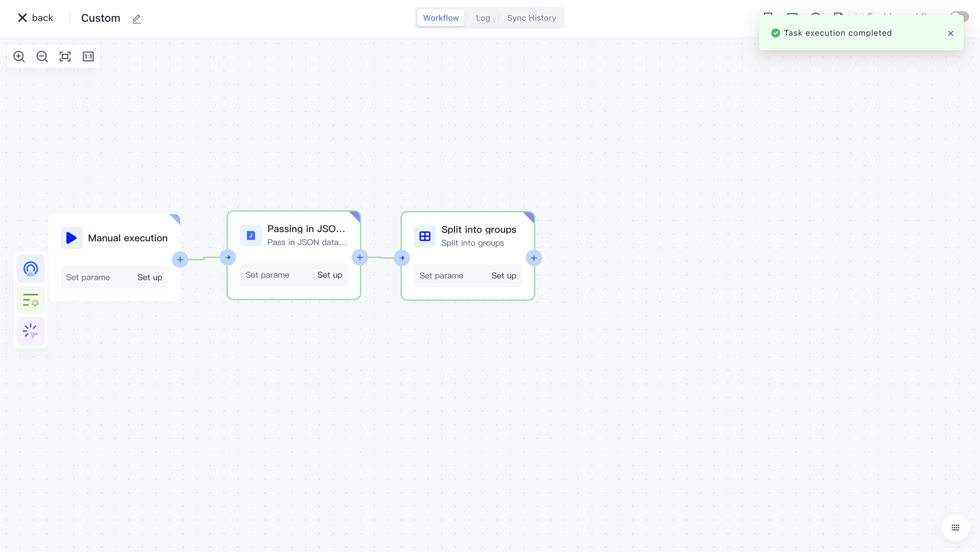Open the purple click-action sidebar icon
Viewport: 980px width, 552px height.
pos(30,331)
